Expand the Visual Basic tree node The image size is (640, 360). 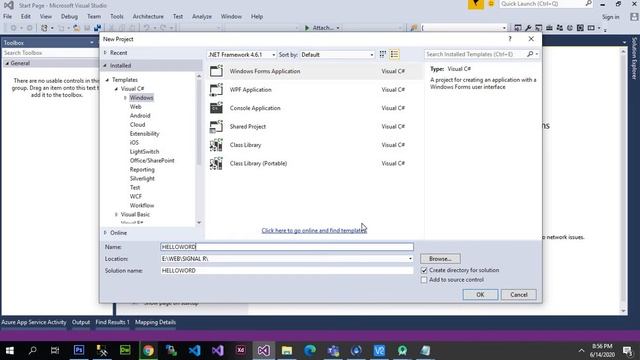tap(116, 214)
